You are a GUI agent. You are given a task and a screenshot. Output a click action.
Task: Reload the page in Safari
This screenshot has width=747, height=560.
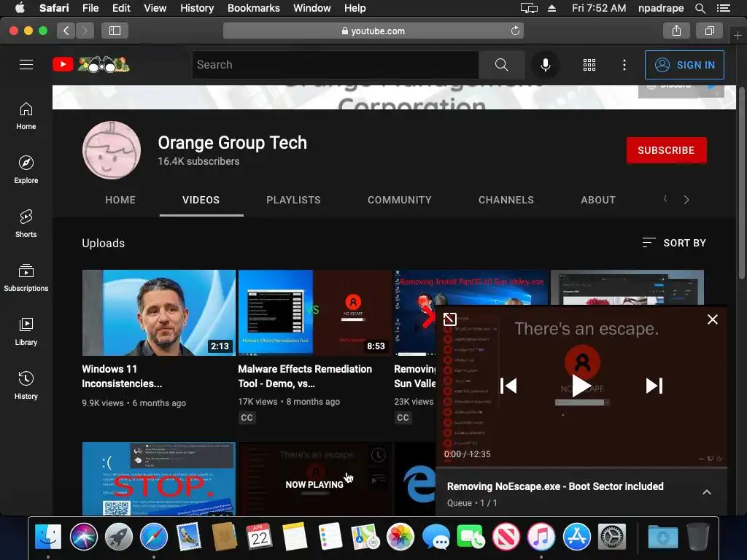[x=515, y=31]
